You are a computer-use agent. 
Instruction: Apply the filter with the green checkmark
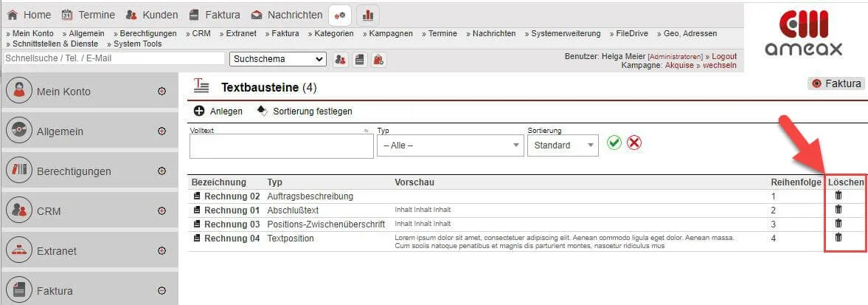pos(614,143)
